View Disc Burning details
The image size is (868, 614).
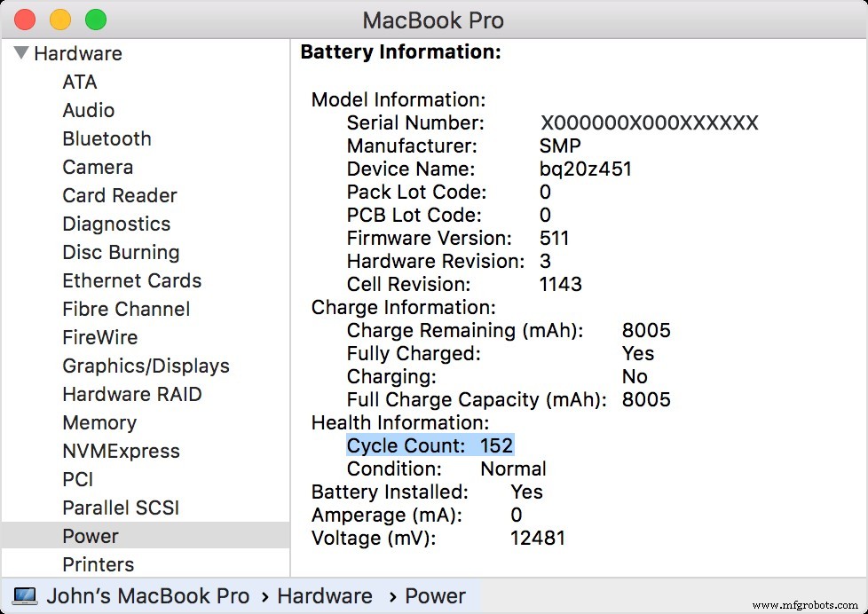(x=121, y=252)
